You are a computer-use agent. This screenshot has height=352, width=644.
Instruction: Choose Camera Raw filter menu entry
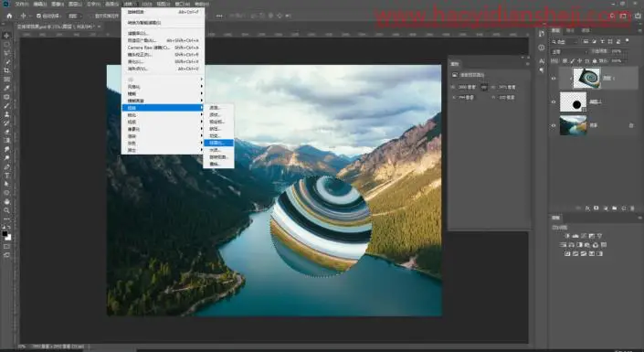click(x=163, y=48)
